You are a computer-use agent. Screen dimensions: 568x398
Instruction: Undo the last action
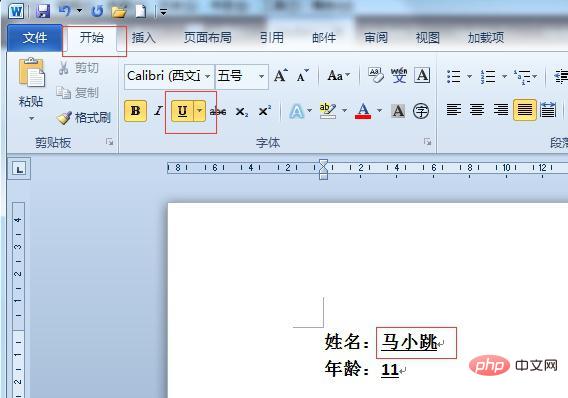[64, 11]
